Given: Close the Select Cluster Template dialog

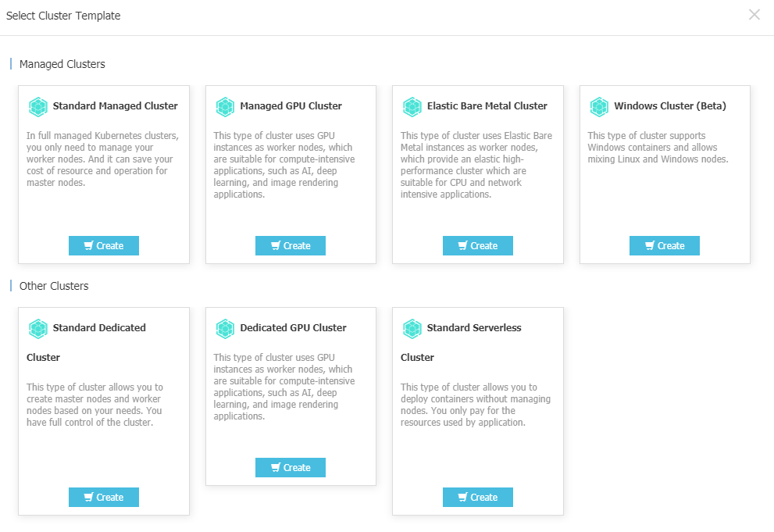Looking at the screenshot, I should click(754, 15).
